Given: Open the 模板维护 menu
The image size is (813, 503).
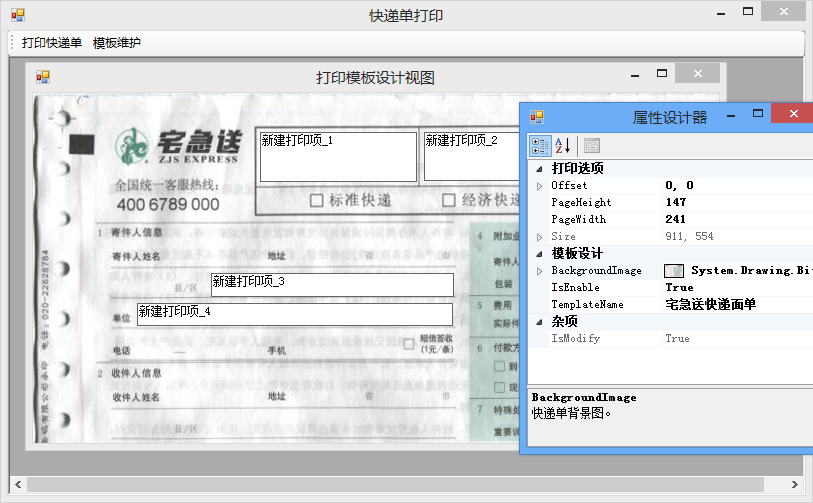Looking at the screenshot, I should tap(117, 43).
